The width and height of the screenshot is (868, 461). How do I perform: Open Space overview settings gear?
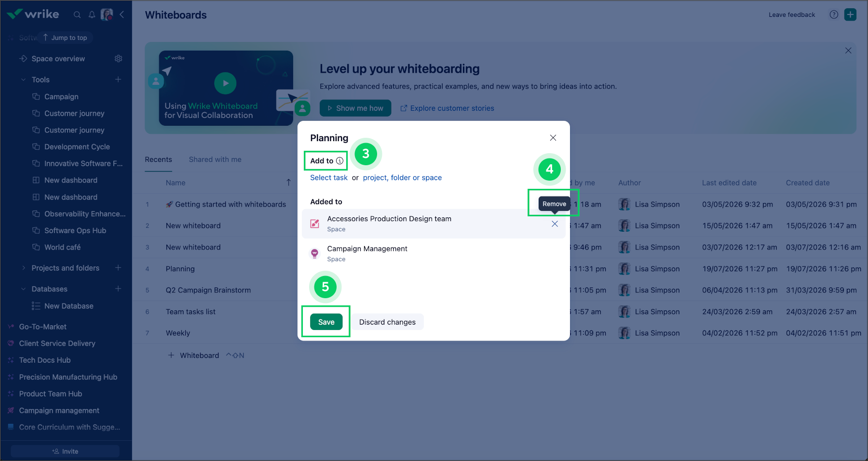click(118, 58)
